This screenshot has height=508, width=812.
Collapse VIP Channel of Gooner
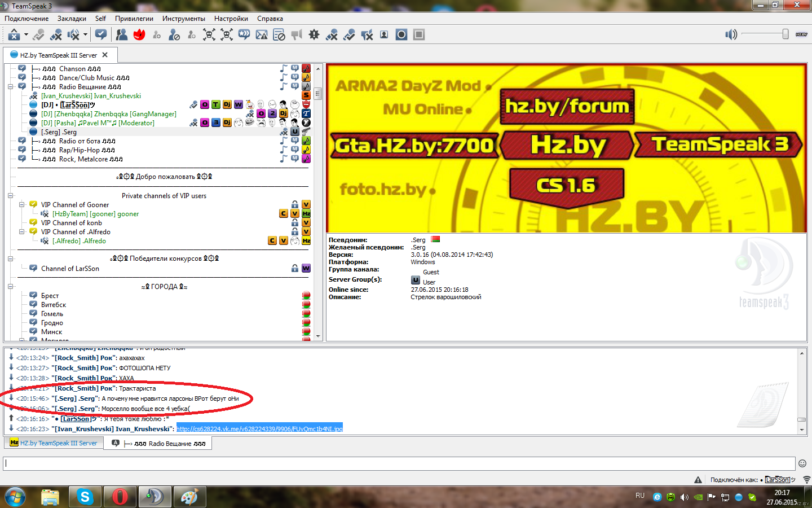click(22, 204)
